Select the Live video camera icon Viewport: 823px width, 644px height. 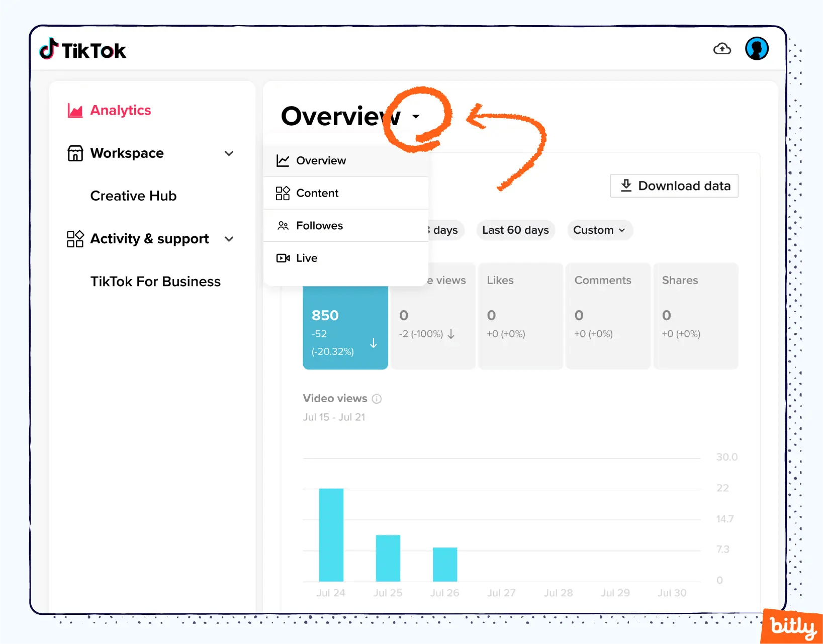(283, 257)
